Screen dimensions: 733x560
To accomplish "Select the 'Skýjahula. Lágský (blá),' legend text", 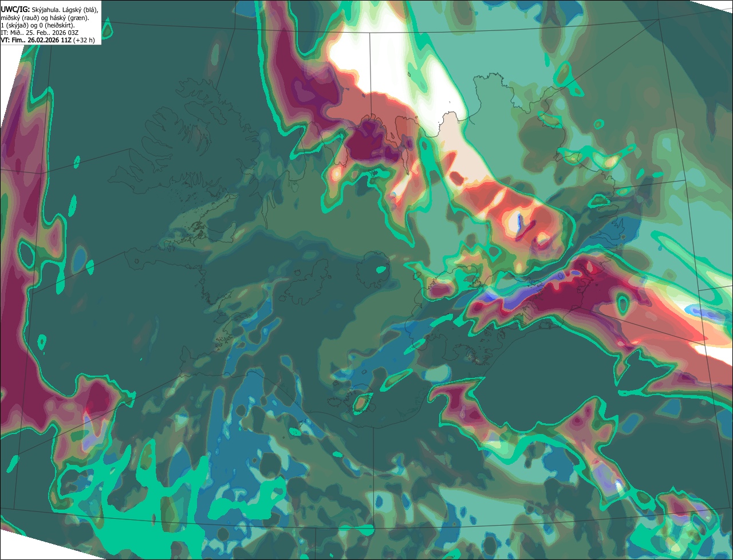I will coord(65,10).
